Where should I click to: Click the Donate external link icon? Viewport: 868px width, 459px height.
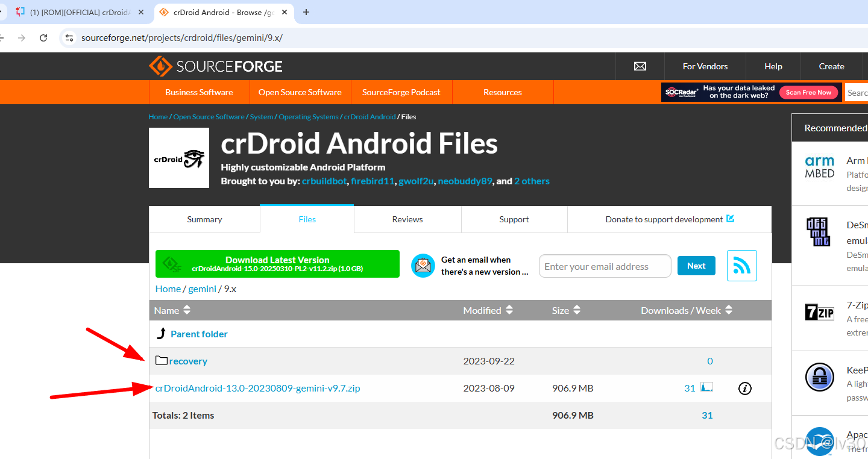point(731,219)
